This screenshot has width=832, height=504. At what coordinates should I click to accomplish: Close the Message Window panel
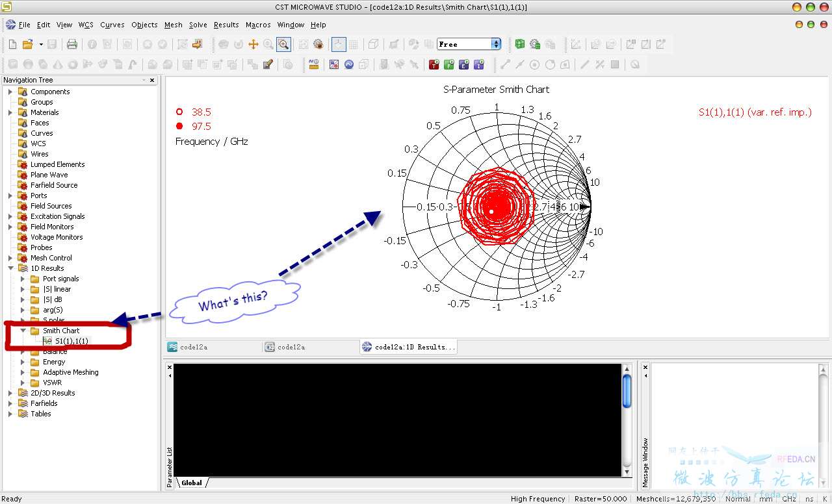(x=645, y=367)
